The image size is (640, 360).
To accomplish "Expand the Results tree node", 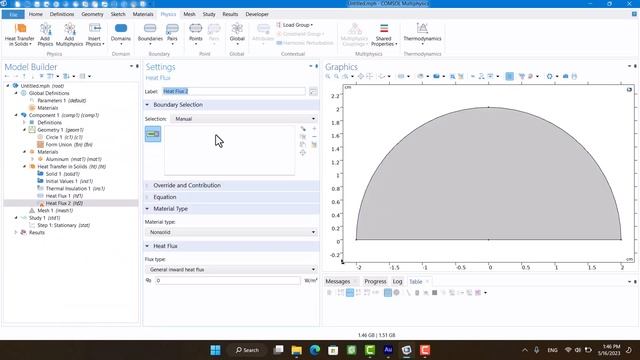I will tap(16, 233).
